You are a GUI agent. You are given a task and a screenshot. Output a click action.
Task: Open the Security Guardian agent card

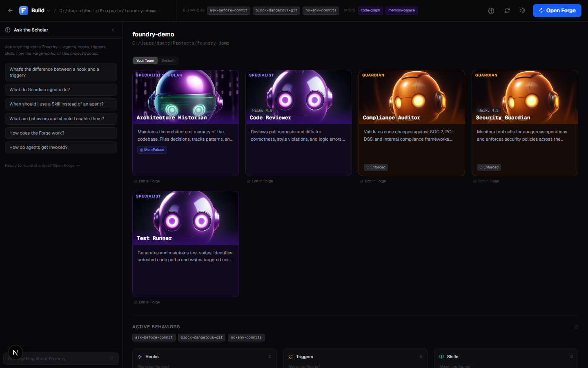[x=525, y=123]
